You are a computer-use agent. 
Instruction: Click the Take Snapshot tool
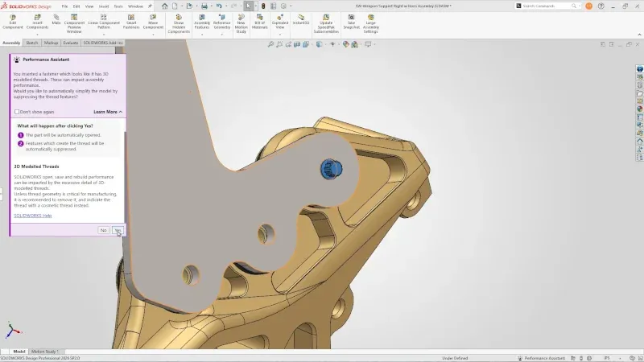pos(351,22)
